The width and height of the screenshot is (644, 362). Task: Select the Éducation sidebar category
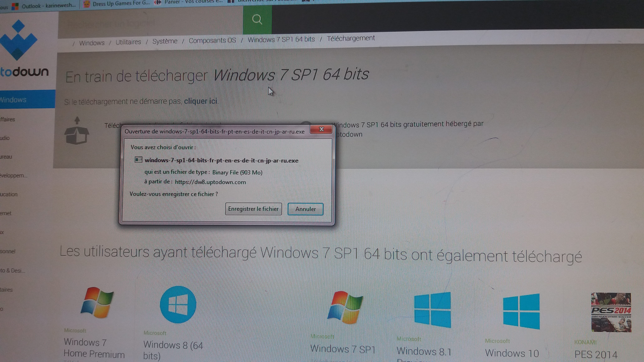9,194
